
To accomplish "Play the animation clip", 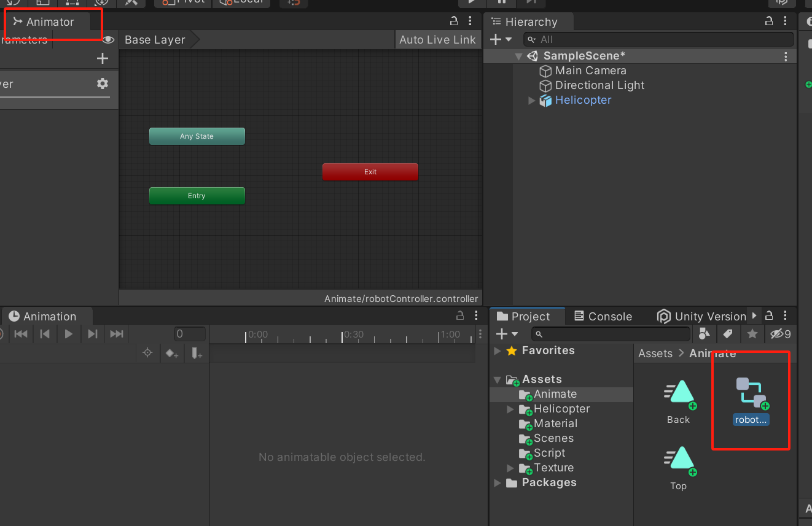I will pyautogui.click(x=69, y=334).
